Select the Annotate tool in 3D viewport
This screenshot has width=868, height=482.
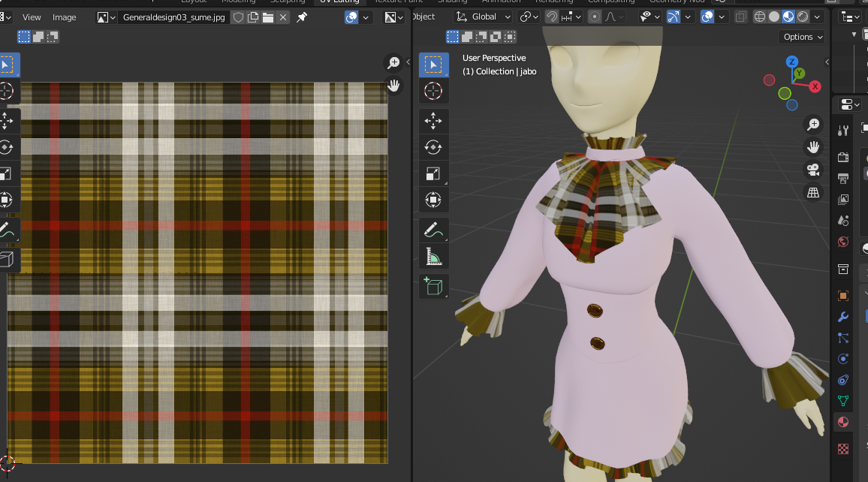433,230
